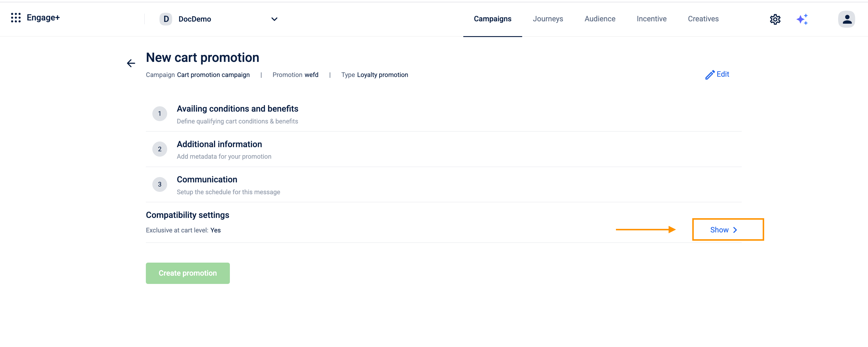The height and width of the screenshot is (347, 868).
Task: Open the user profile avatar
Action: 846,19
